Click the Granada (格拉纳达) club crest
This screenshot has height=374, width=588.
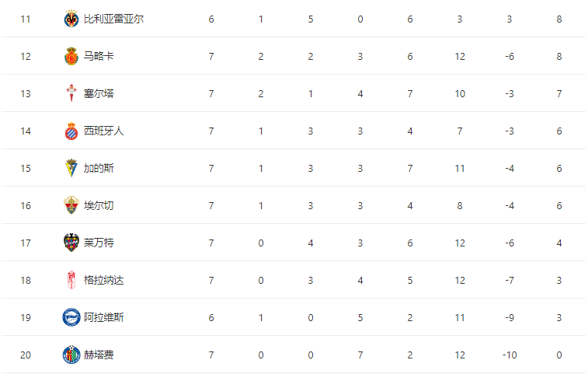tap(71, 280)
